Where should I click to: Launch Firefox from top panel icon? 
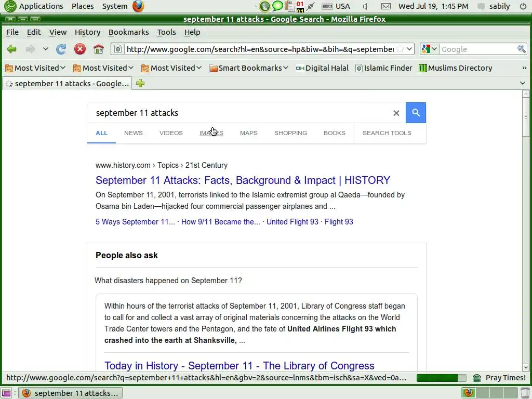138,6
